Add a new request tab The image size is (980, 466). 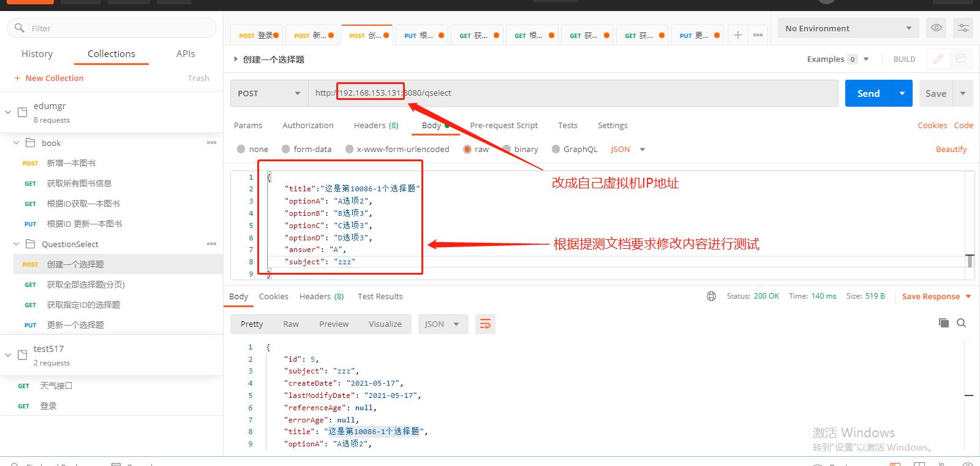[738, 35]
